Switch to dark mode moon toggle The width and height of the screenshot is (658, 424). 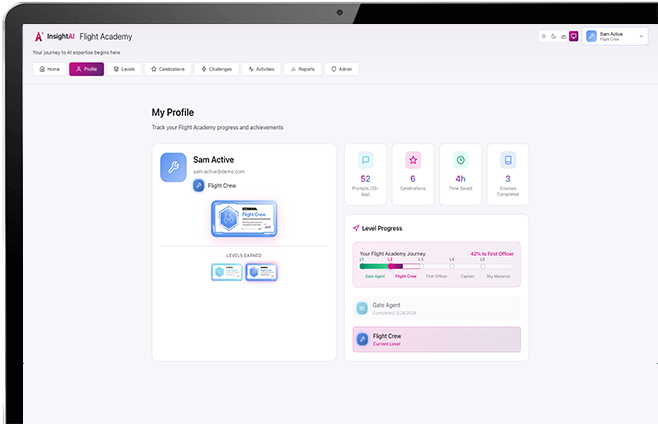point(554,36)
